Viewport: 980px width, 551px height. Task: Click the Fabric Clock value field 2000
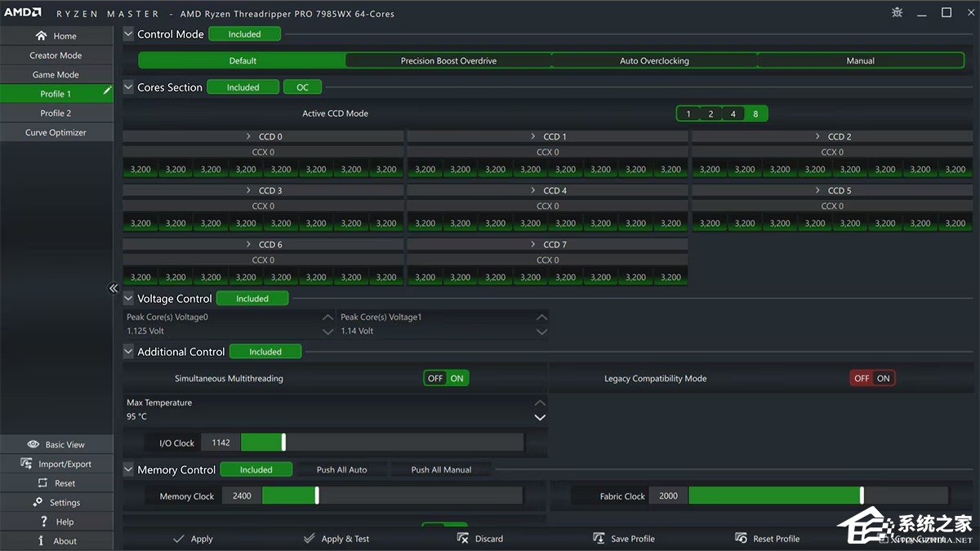668,495
